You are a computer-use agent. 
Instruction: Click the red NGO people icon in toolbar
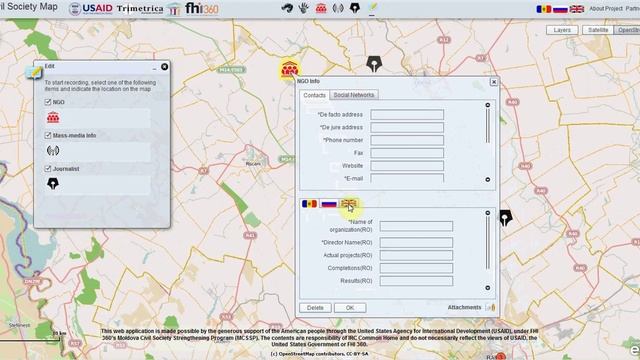pyautogui.click(x=321, y=8)
